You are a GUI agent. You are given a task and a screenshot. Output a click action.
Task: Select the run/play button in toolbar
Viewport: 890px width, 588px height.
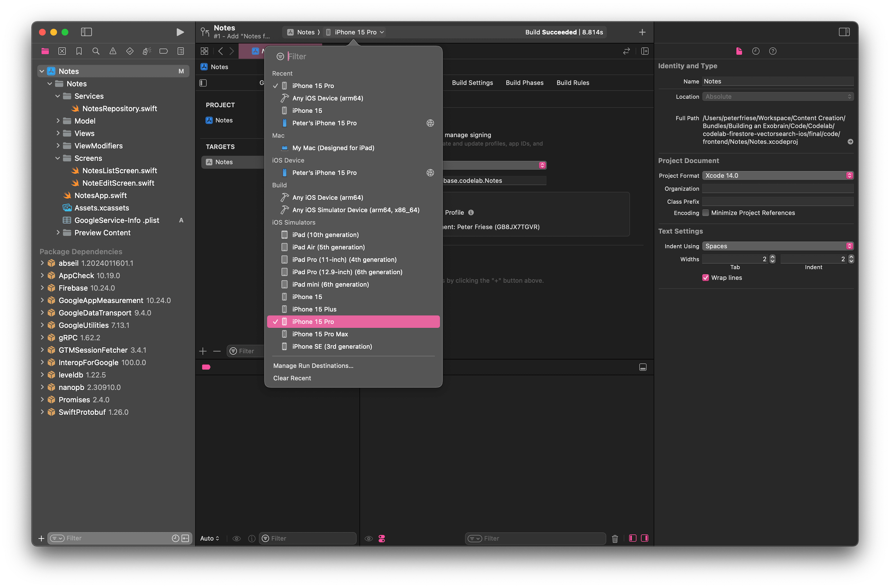(180, 32)
